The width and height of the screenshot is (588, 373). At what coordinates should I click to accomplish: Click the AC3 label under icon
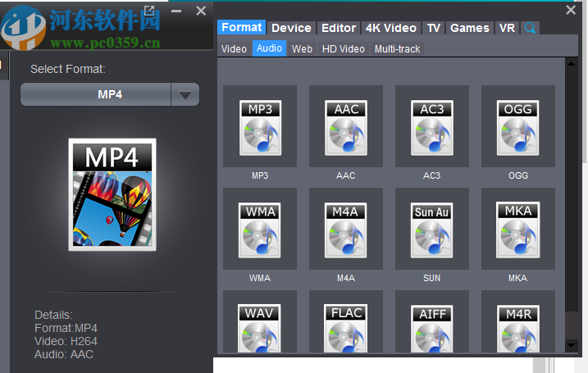point(432,175)
